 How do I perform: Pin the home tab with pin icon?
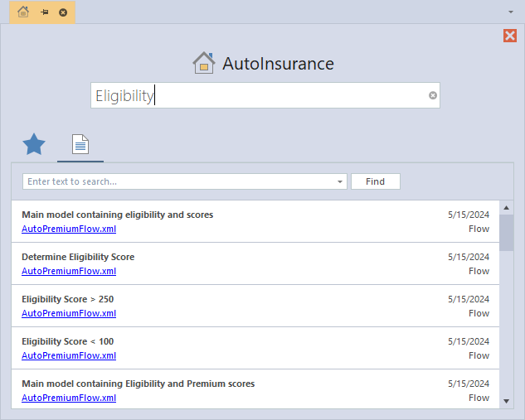click(44, 12)
